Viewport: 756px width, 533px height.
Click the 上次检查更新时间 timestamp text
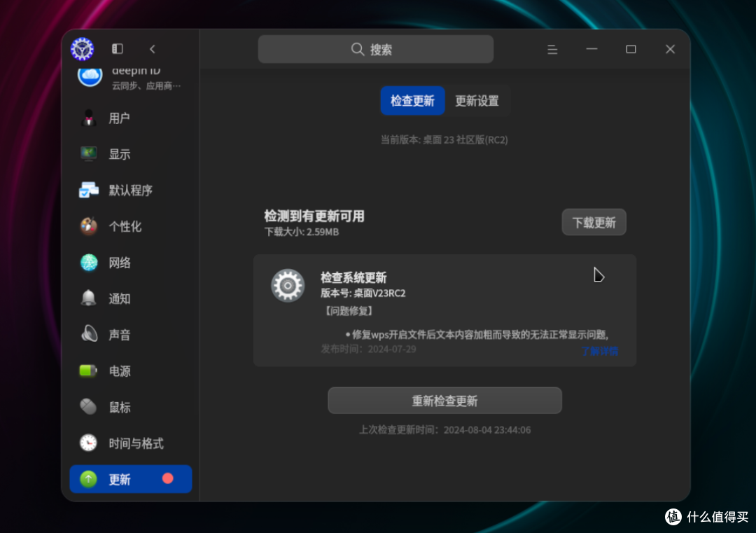(444, 430)
